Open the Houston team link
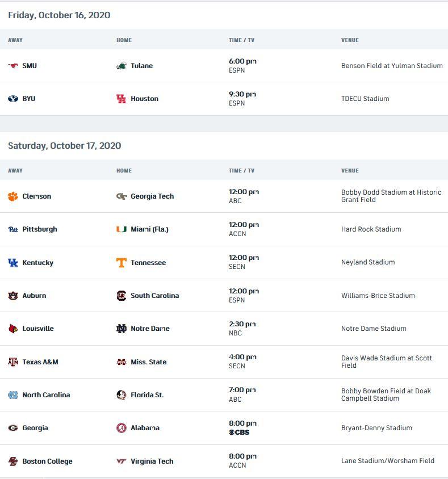 pyautogui.click(x=144, y=99)
